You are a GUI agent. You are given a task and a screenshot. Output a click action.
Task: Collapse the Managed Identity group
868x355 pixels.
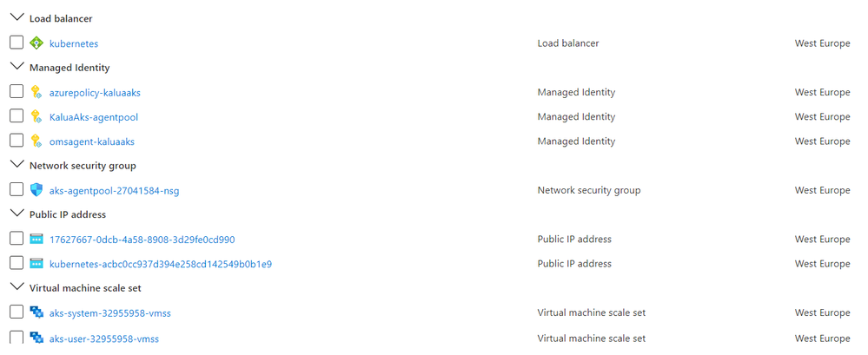(x=17, y=67)
